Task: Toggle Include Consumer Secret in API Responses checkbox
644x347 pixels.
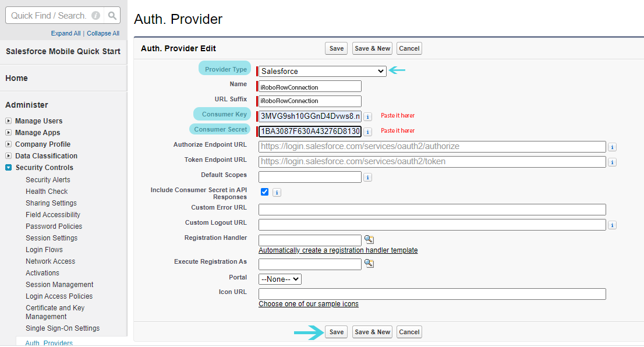Action: tap(265, 192)
